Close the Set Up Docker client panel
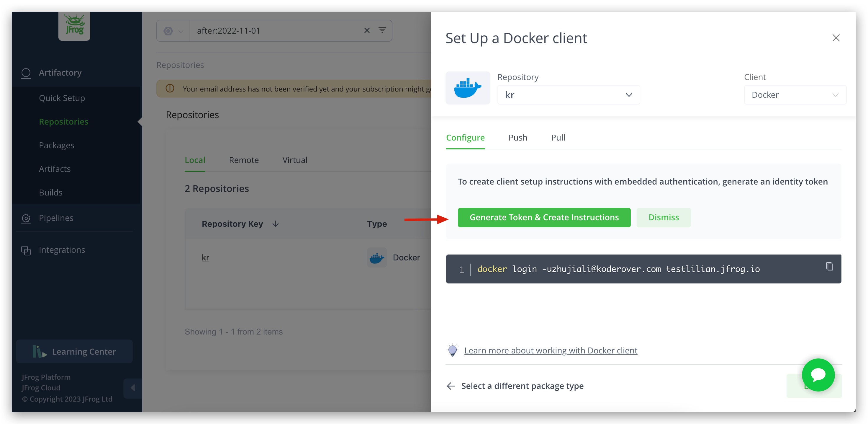 (x=836, y=38)
